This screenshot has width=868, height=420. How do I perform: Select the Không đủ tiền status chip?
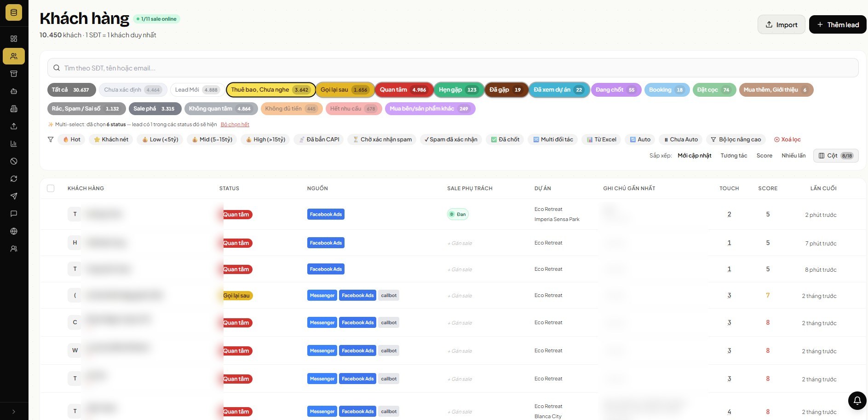[292, 109]
